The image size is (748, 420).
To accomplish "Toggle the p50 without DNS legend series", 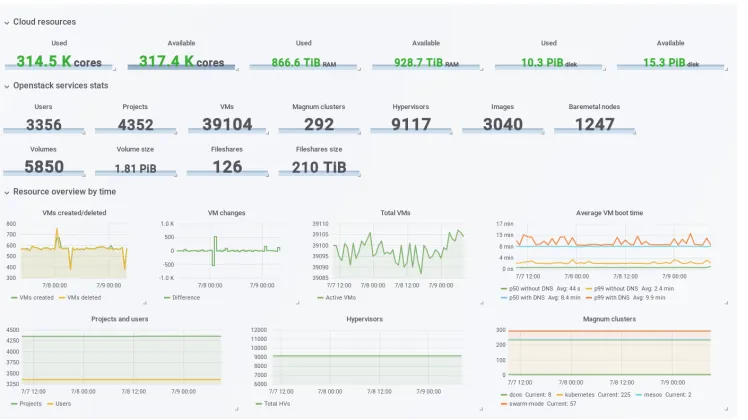I will (532, 289).
